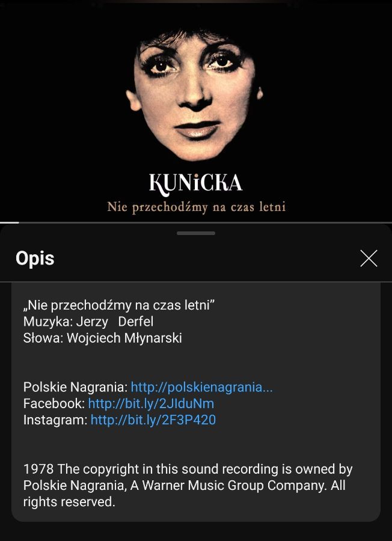
Task: Click the empty gap between the links and copyright text
Action: (x=196, y=444)
